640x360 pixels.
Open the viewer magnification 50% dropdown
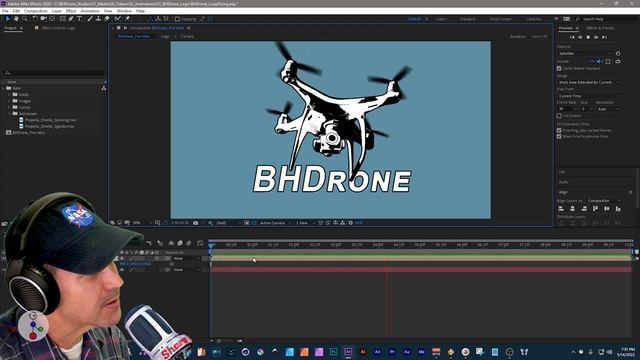tap(141, 223)
